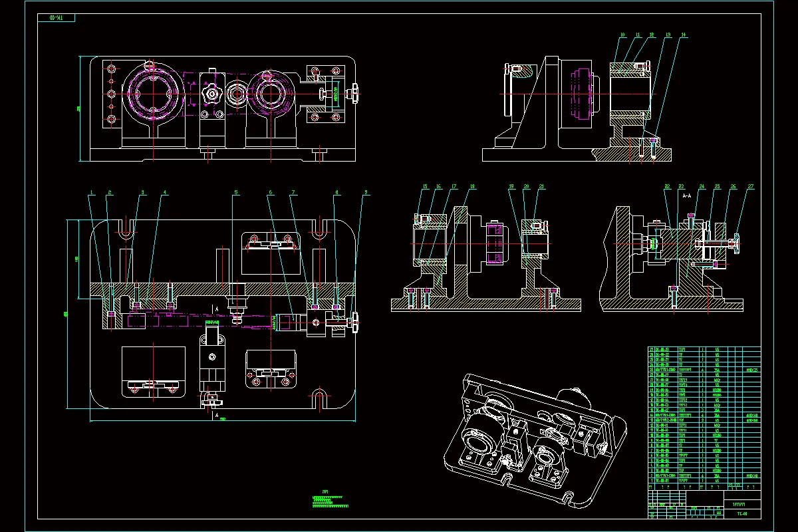Viewport: 798px width, 532px height.
Task: Select part callout number 26
Action: point(733,187)
